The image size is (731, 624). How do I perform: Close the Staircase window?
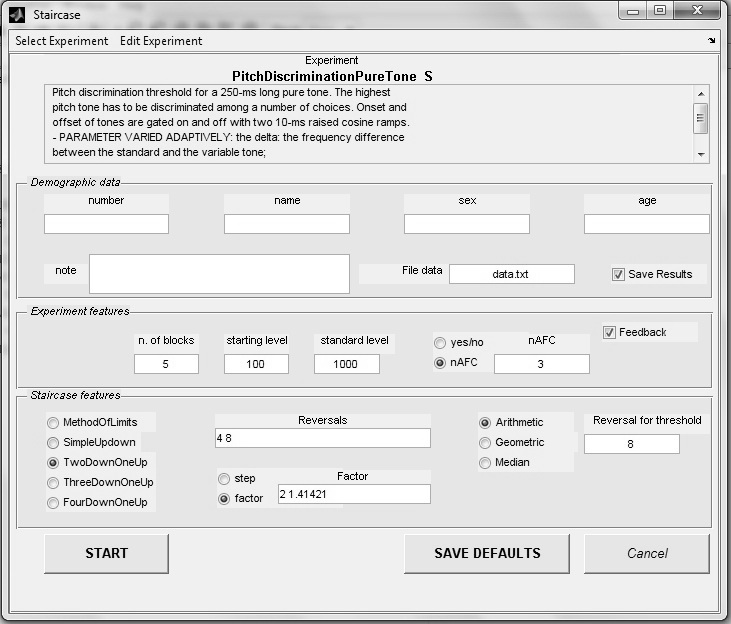697,10
